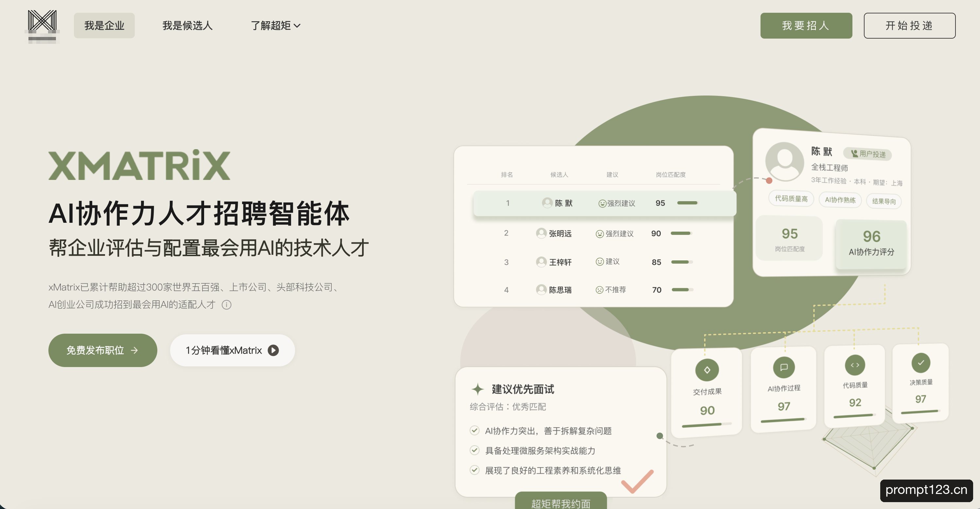The width and height of the screenshot is (980, 509).
Task: Click the 王梓轩 avatar icon
Action: click(x=541, y=262)
